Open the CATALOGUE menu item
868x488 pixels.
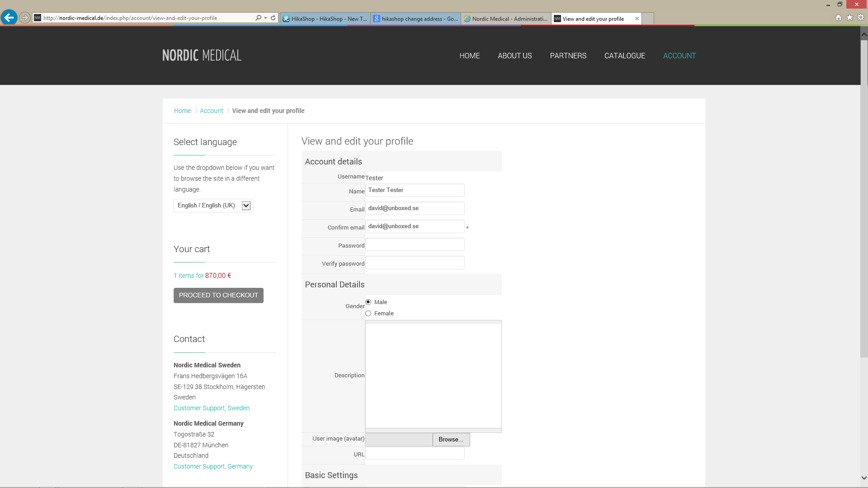pos(624,56)
